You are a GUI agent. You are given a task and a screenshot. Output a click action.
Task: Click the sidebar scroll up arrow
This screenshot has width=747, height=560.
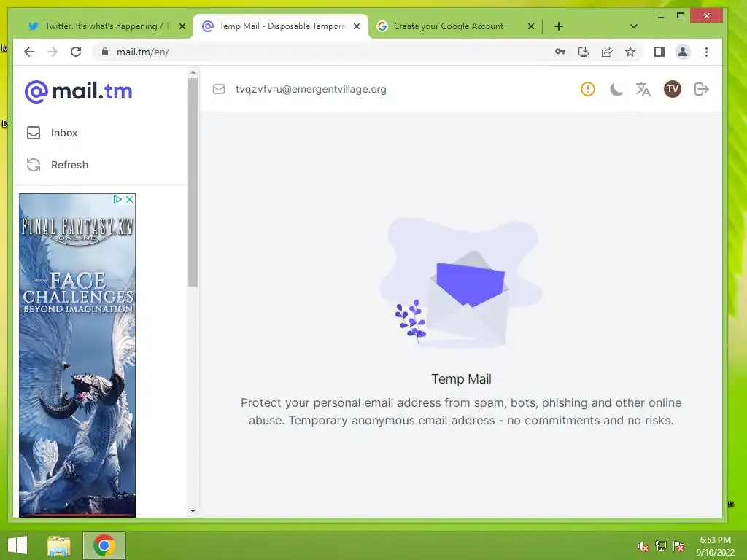(193, 73)
